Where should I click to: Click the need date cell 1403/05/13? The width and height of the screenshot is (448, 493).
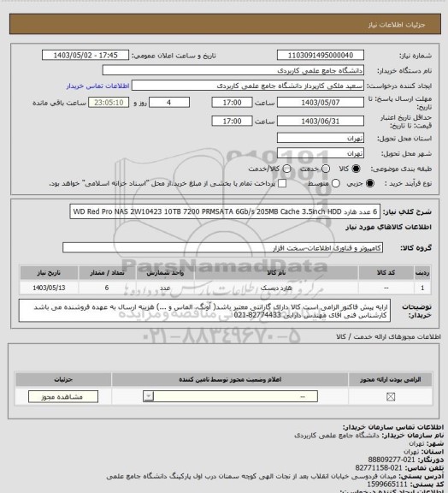(x=49, y=288)
